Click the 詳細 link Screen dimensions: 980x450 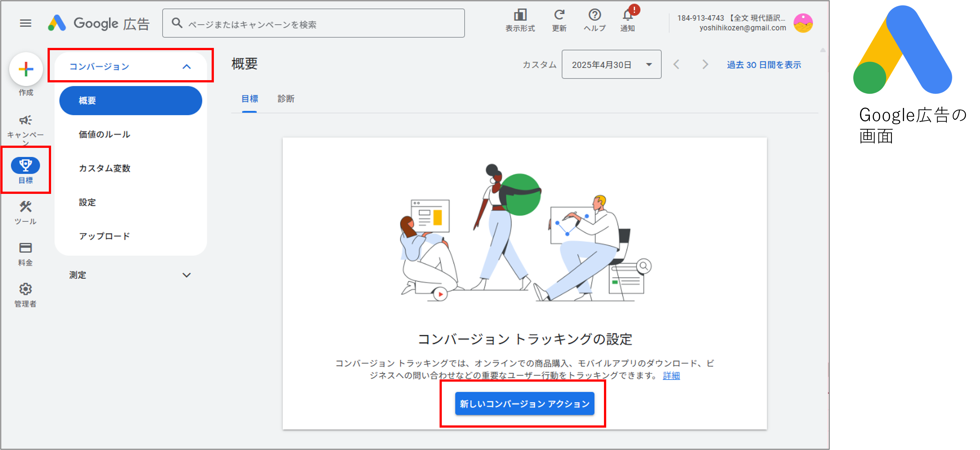(x=671, y=376)
